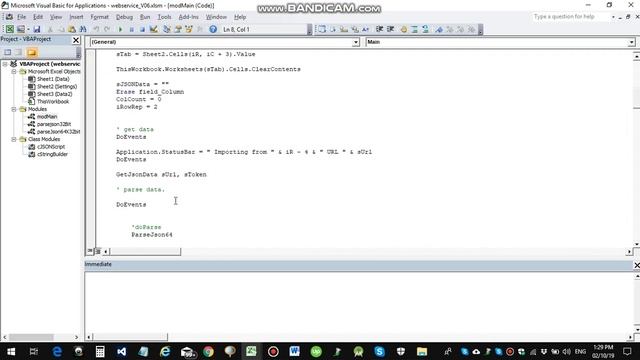Click the Comment Block icon
This screenshot has height=360, width=640.
[x=415, y=29]
